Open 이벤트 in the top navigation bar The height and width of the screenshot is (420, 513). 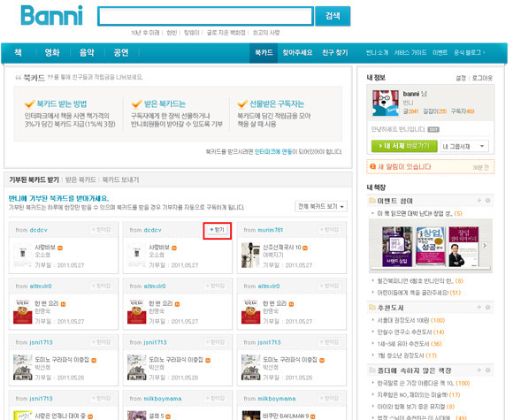pyautogui.click(x=440, y=53)
